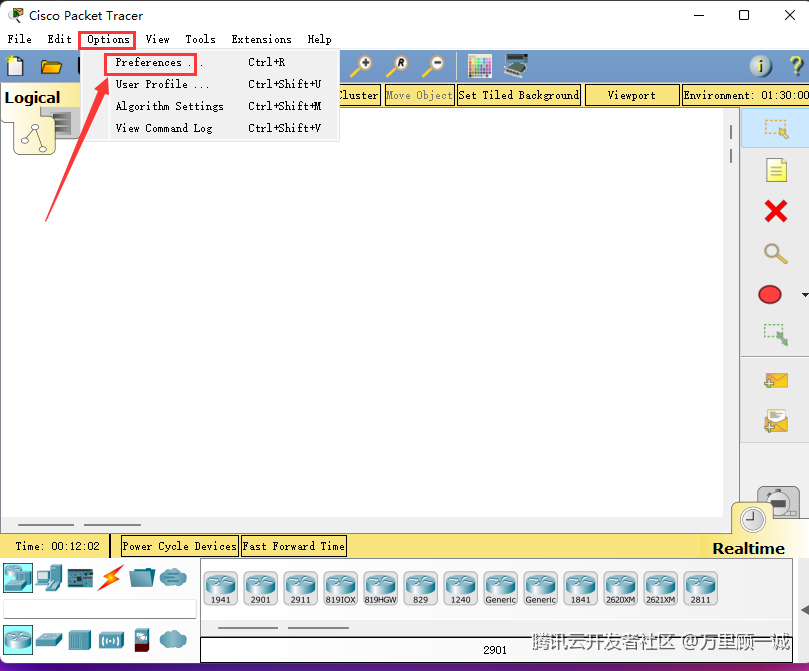
Task: Click the network information icon
Action: coord(761,66)
